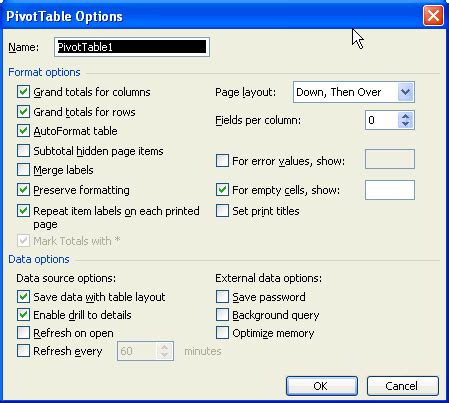Uncheck Repeat item labels on each printed page
Screen dimensions: 449x403
(x=23, y=211)
